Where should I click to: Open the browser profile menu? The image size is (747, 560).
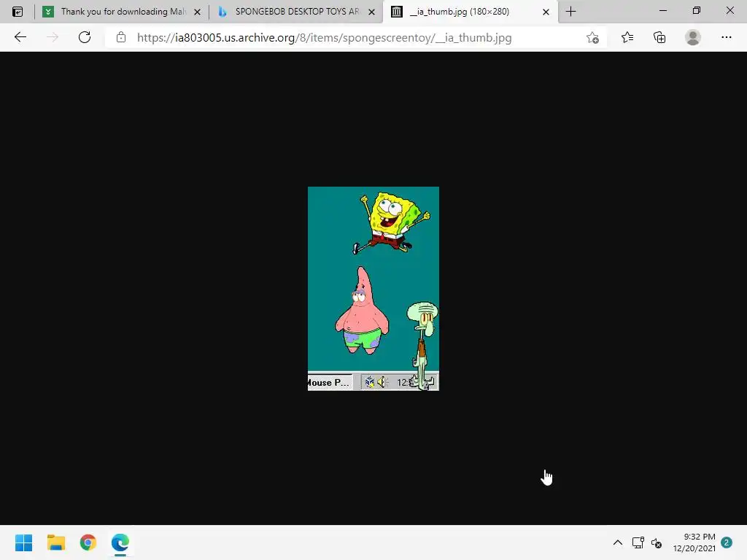(x=693, y=37)
